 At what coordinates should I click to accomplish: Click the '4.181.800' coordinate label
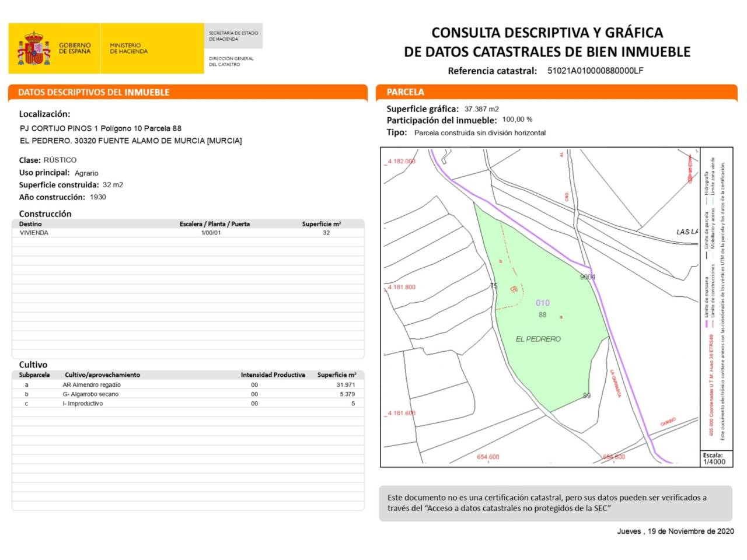coord(402,287)
